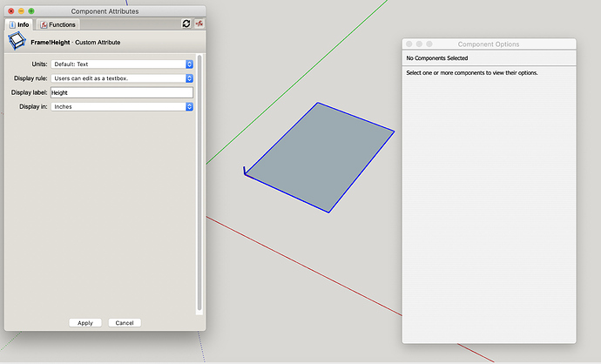Open the Display rule dropdown
The height and width of the screenshot is (364, 601).
tap(122, 78)
